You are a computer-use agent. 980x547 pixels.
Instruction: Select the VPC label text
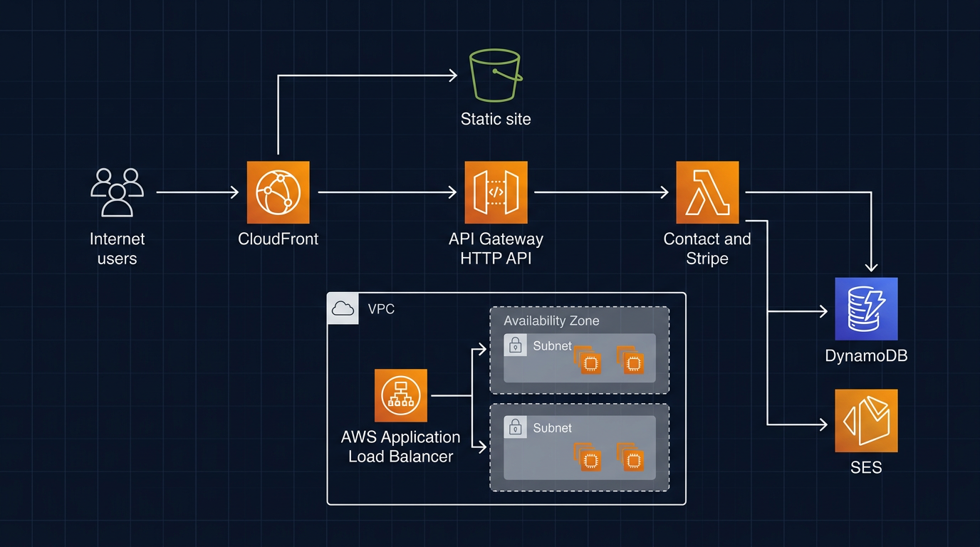click(x=382, y=309)
